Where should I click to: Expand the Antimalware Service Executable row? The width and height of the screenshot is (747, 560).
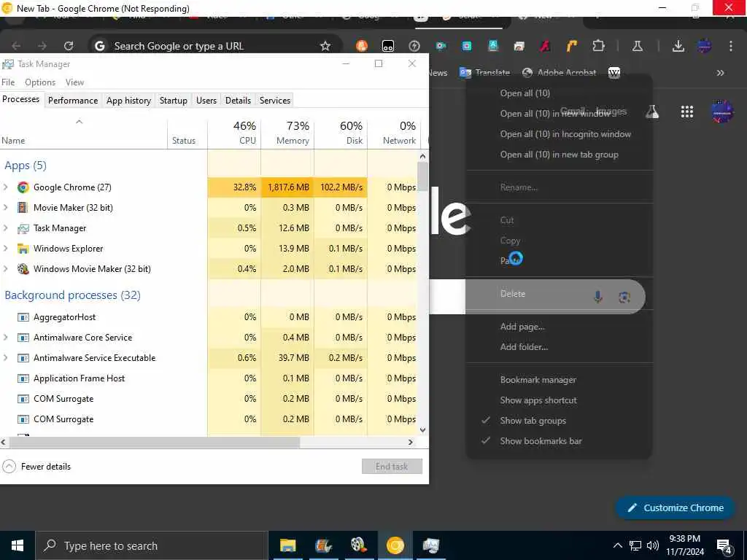(x=6, y=357)
